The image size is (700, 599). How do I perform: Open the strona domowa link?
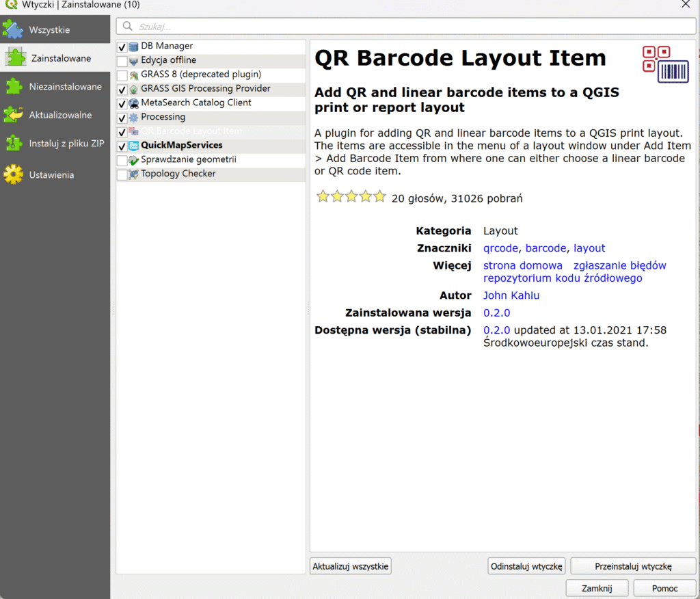522,265
